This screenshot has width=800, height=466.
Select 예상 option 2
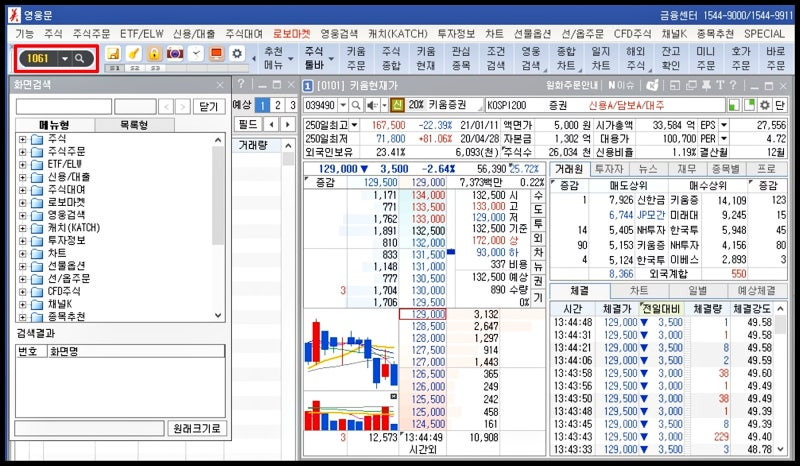point(278,105)
